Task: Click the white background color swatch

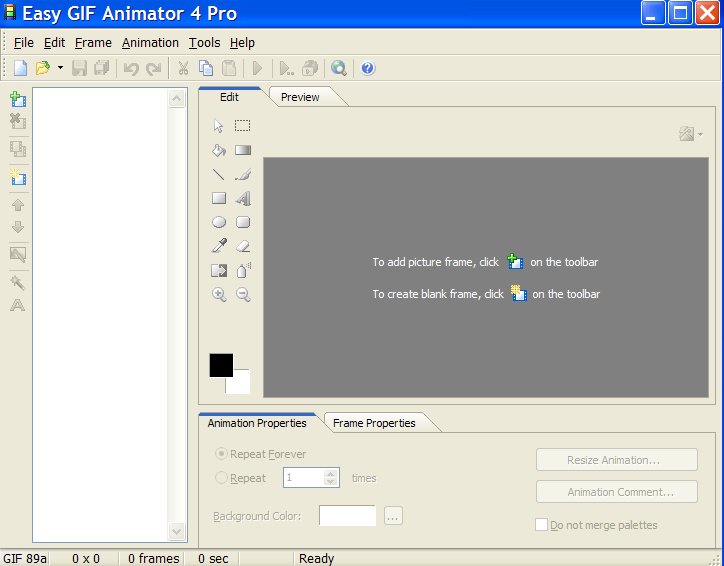Action: click(x=241, y=385)
